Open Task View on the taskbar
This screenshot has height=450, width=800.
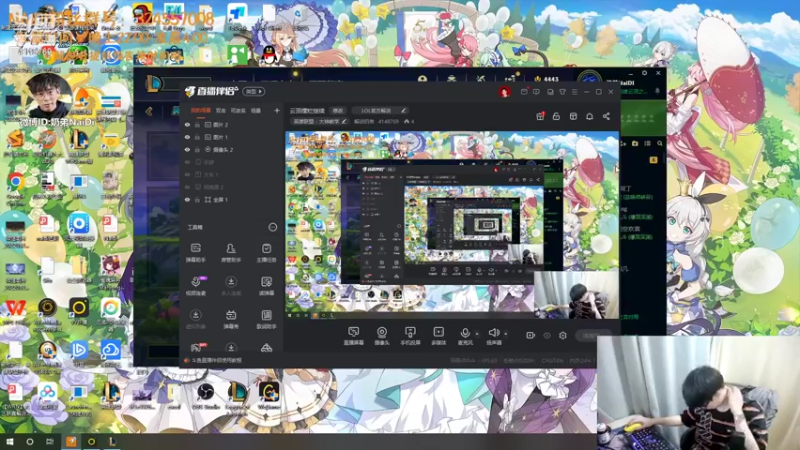pos(49,441)
